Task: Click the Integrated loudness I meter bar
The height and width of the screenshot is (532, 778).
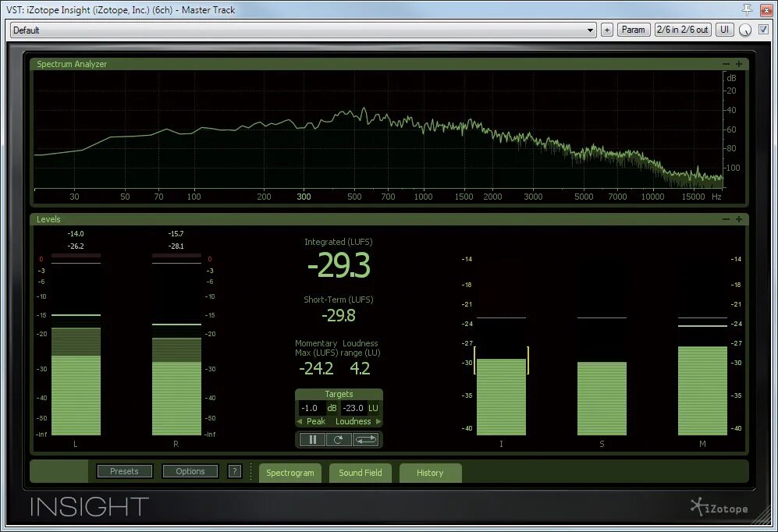Action: click(501, 396)
